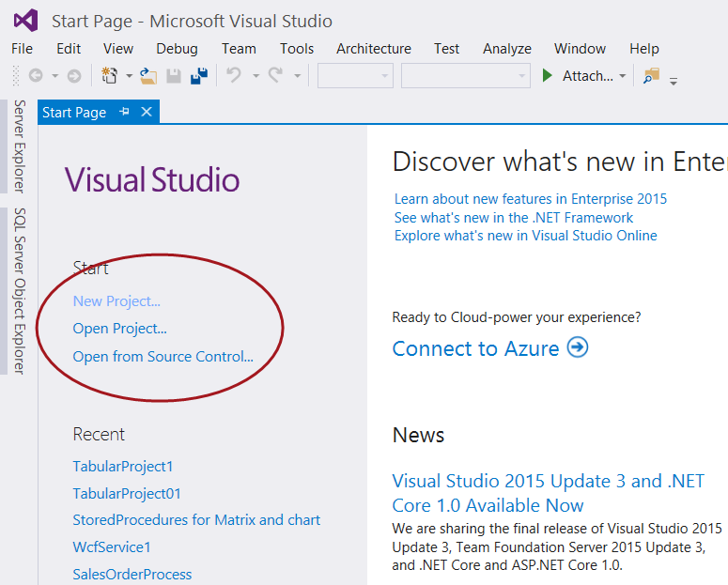Open the Solution Configurations combo box
This screenshot has width=728, height=585.
click(355, 76)
